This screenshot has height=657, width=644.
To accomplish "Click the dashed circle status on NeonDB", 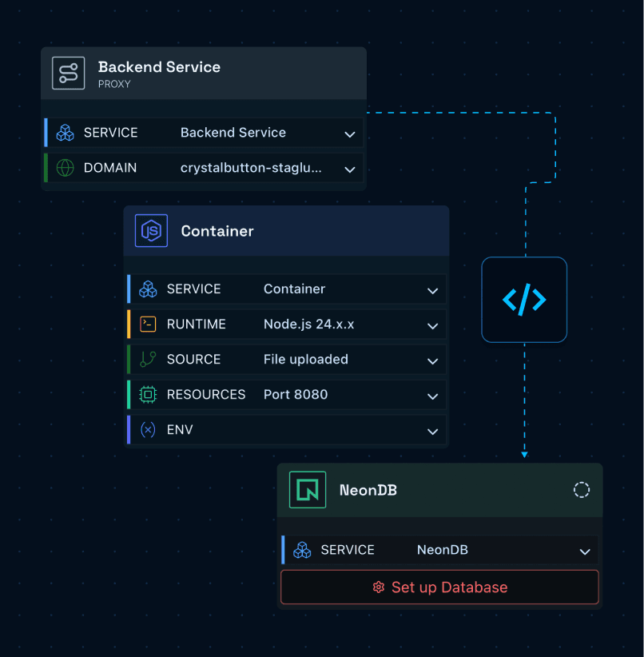I will [582, 490].
